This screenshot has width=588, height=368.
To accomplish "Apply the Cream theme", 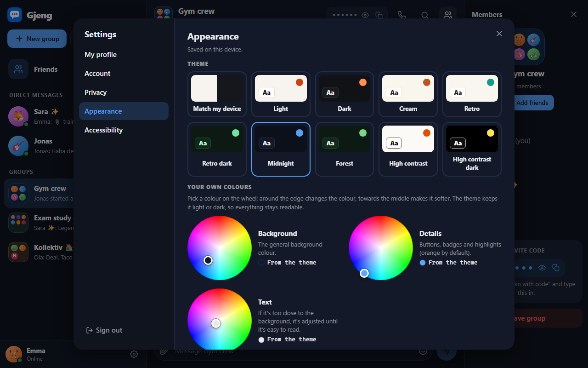I will (x=408, y=94).
